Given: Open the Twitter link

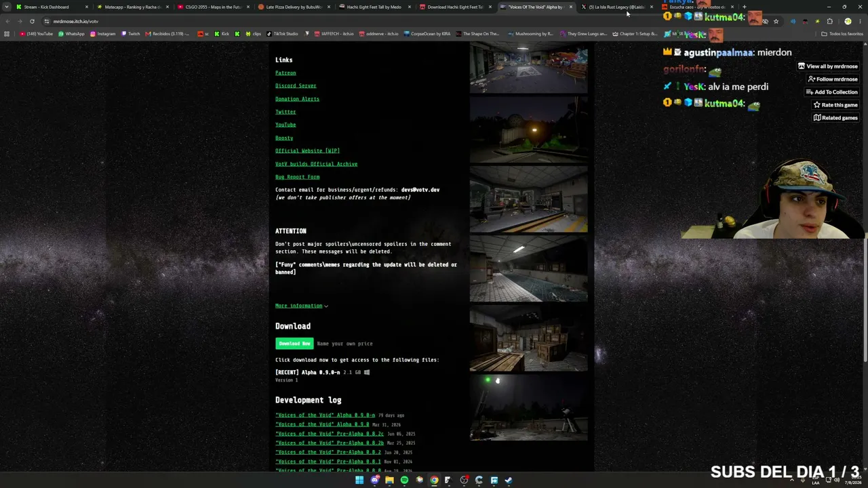Looking at the screenshot, I should pyautogui.click(x=285, y=112).
